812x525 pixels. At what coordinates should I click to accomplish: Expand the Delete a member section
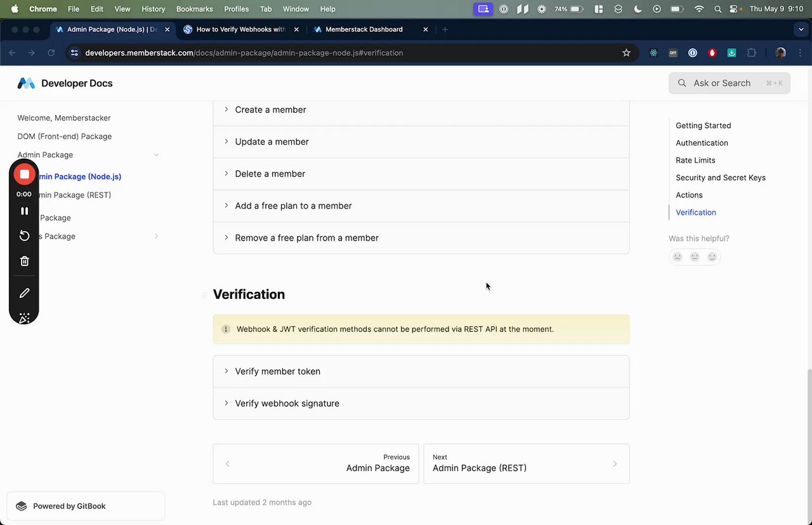pos(421,174)
